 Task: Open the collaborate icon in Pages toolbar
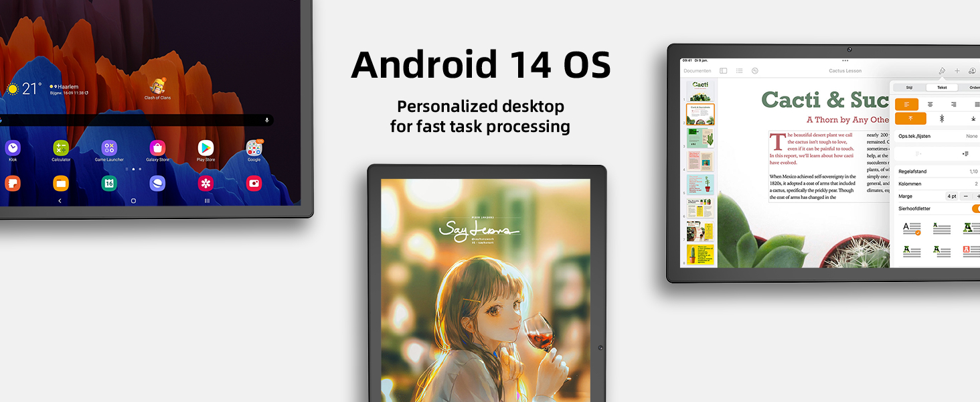(972, 71)
